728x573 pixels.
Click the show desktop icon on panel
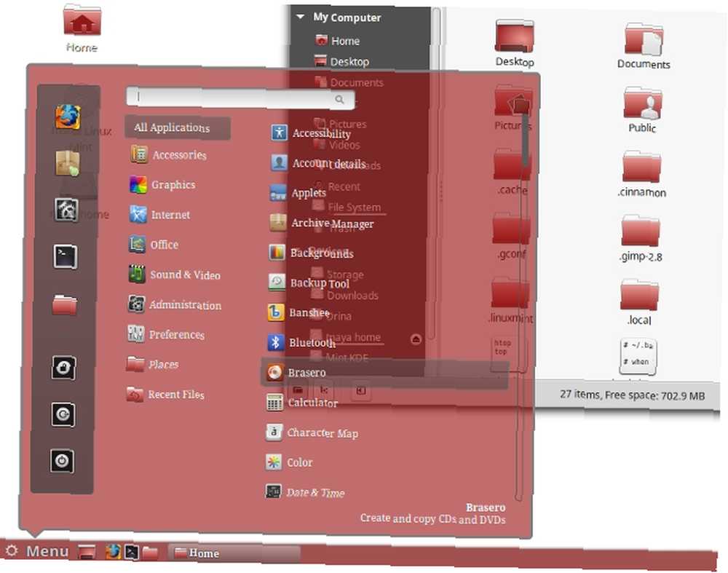(87, 552)
